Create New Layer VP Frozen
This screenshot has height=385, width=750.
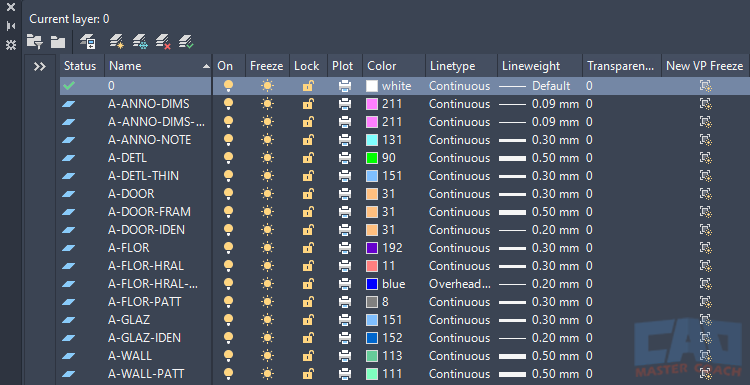(140, 42)
